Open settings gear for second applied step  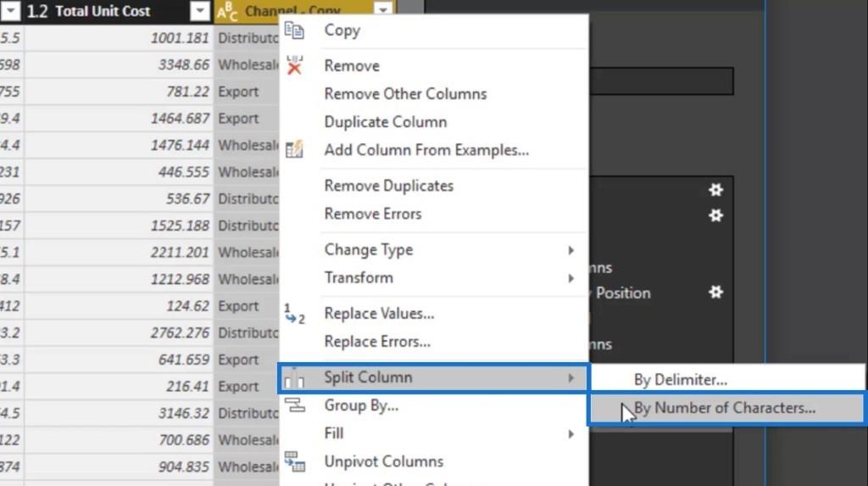pyautogui.click(x=715, y=215)
